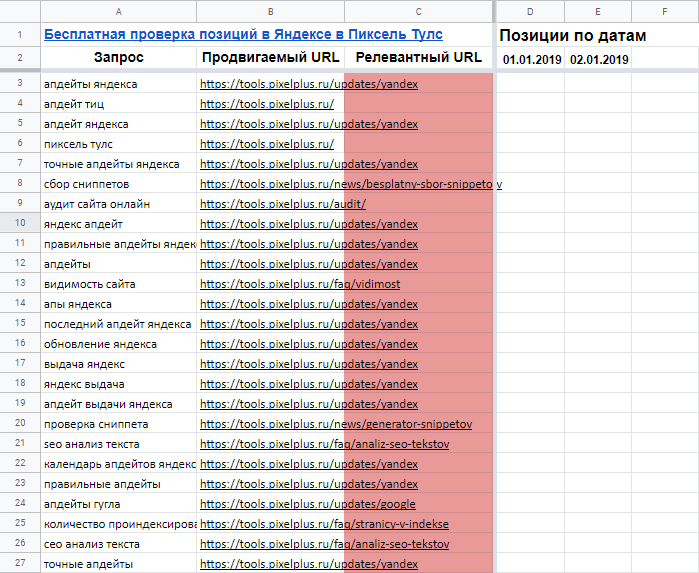Click the cell апдейты in row 12
The width and height of the screenshot is (699, 573).
pyautogui.click(x=119, y=264)
